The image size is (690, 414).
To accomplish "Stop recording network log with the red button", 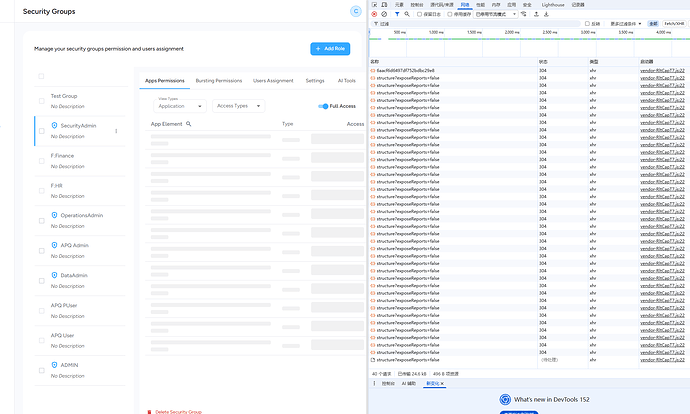I will point(374,14).
